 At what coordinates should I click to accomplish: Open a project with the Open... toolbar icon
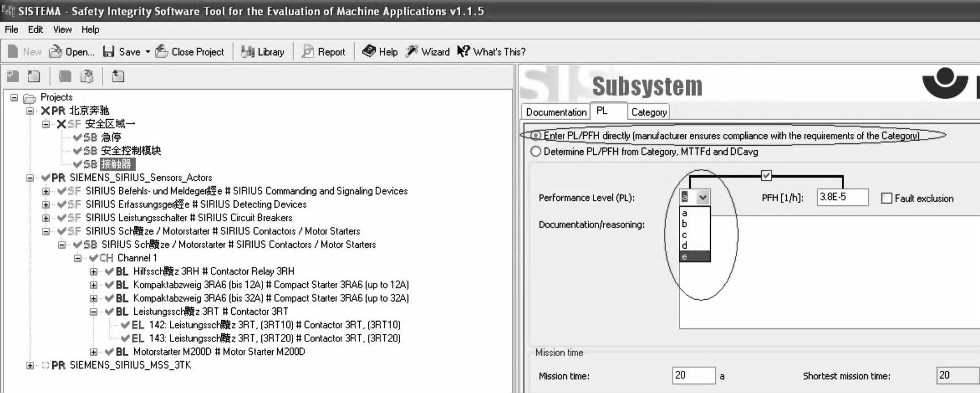click(x=56, y=52)
